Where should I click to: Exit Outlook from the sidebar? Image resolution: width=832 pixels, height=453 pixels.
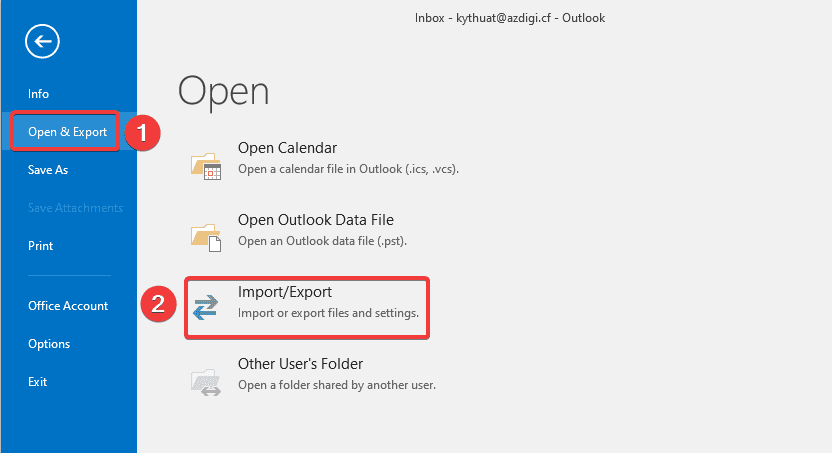point(38,382)
